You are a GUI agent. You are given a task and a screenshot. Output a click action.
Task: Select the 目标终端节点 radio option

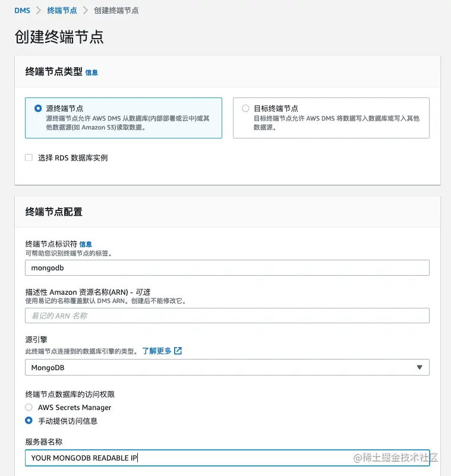[x=245, y=108]
